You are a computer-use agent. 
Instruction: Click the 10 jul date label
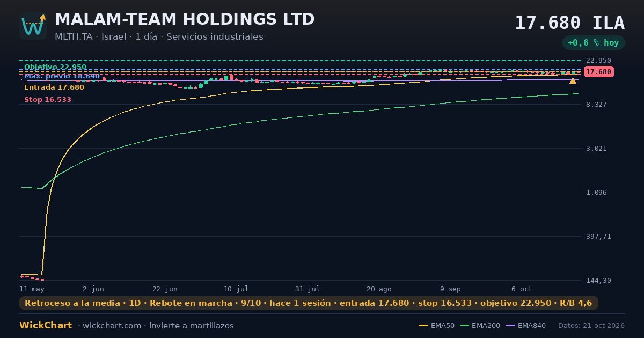[x=236, y=289]
